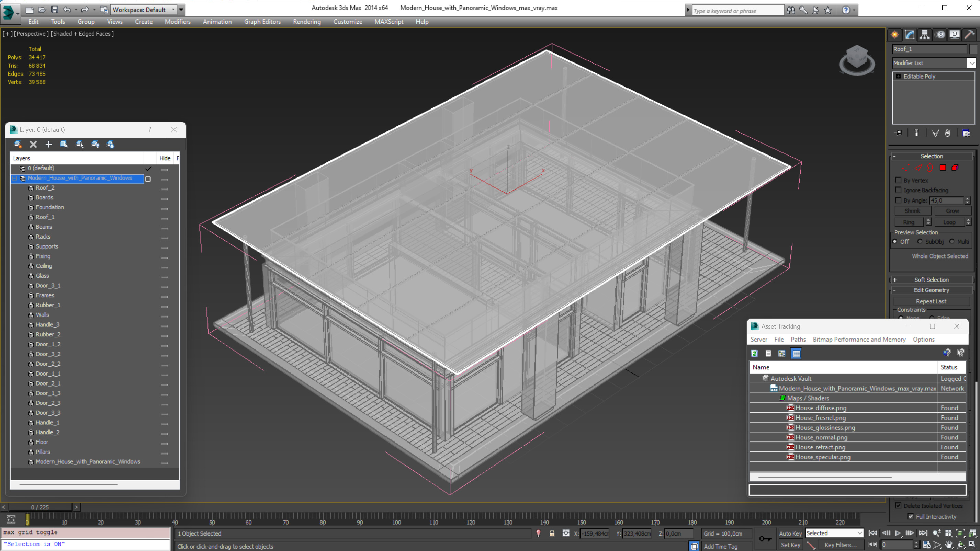Enable Ignore Backfacing checkbox
Image resolution: width=980 pixels, height=551 pixels.
[x=898, y=190]
